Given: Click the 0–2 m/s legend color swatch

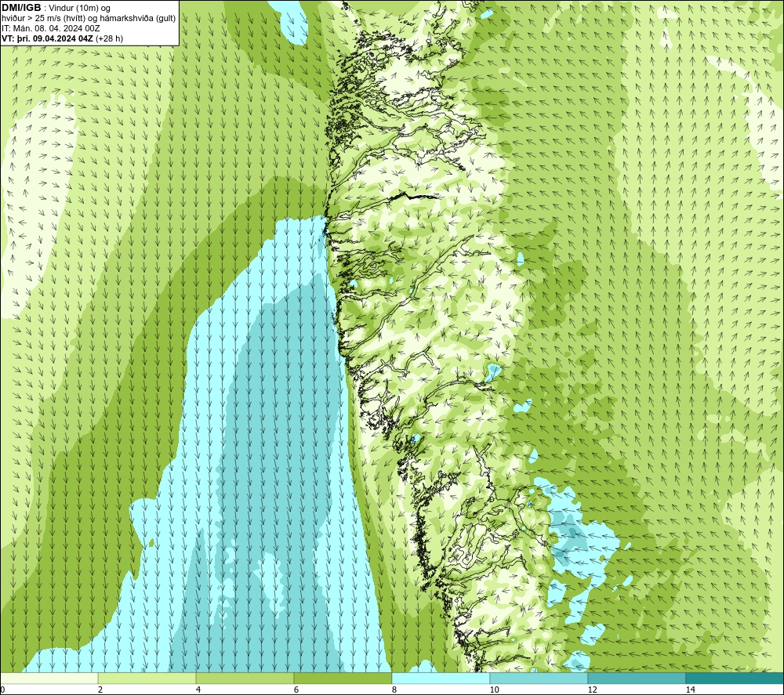Looking at the screenshot, I should pos(49,678).
